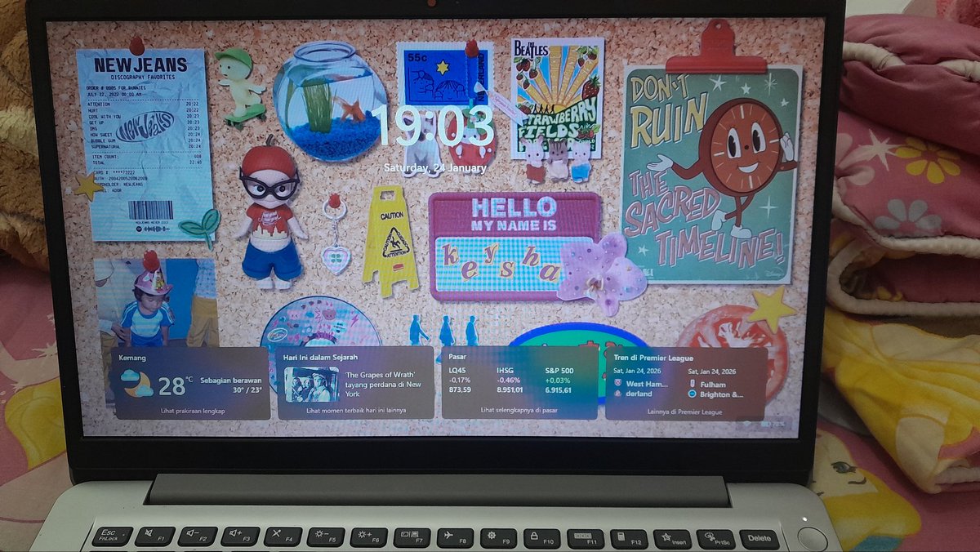Click the Sunderland team crest icon

pyautogui.click(x=618, y=394)
